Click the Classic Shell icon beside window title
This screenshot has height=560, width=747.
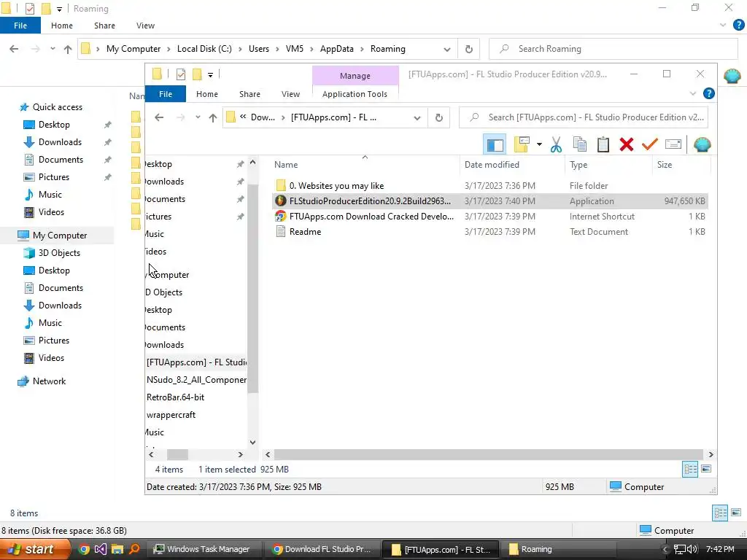coord(732,76)
